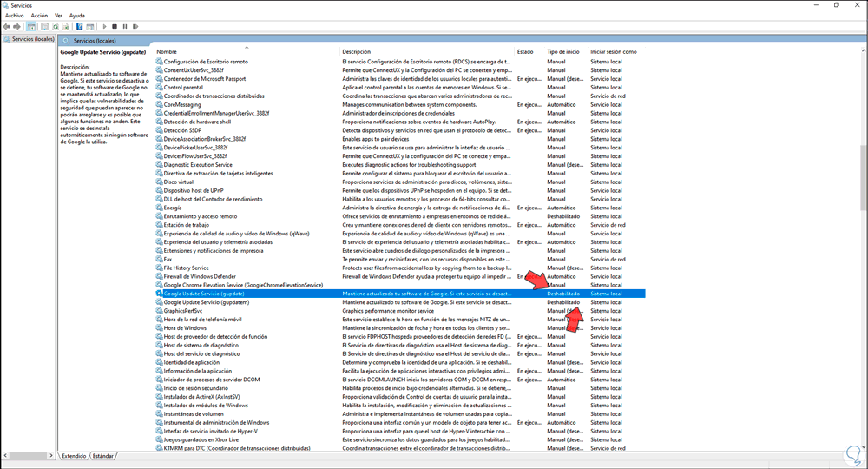The image size is (868, 469).
Task: Export the list using the toolbar icon
Action: (x=65, y=27)
